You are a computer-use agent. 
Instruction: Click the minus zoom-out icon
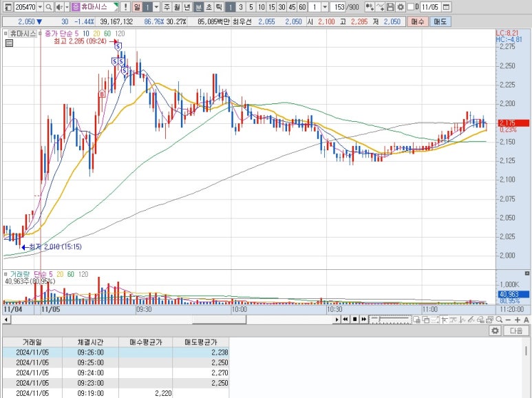[x=508, y=320]
